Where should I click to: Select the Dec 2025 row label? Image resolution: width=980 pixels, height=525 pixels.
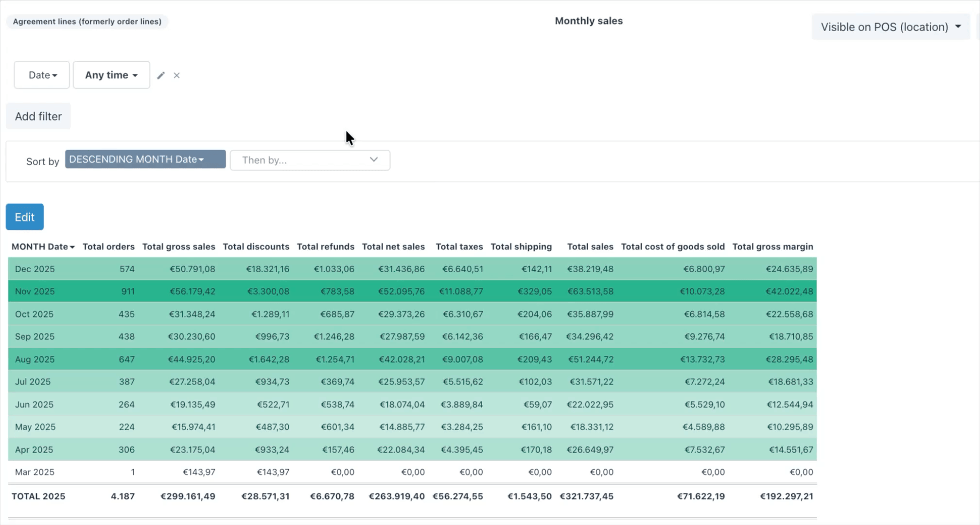35,269
